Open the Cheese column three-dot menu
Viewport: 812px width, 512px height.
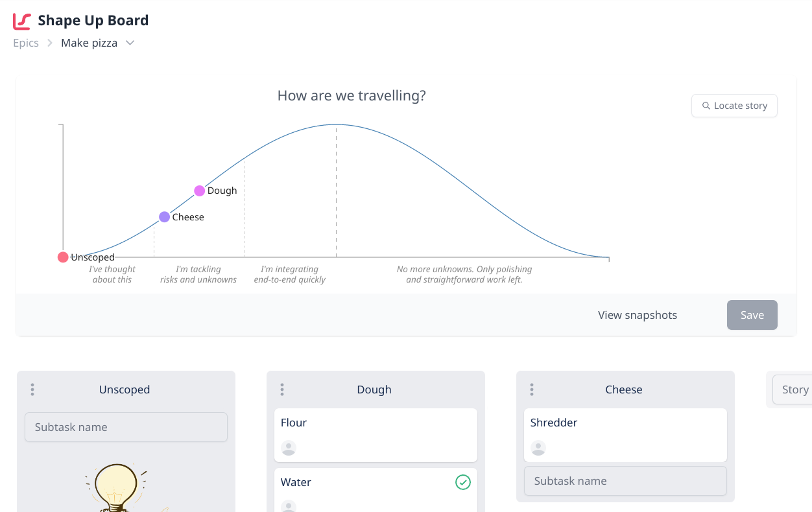[x=532, y=390]
